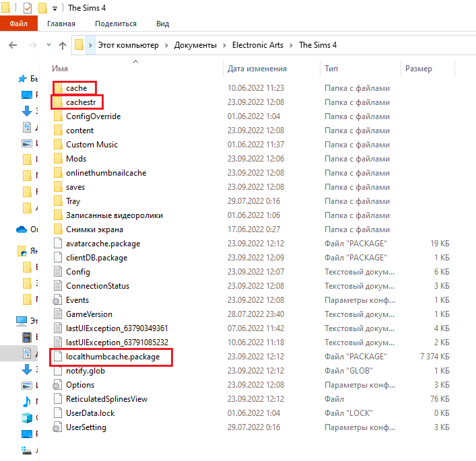Select lastUIException_63791085232 file
Viewport: 476px width, 461px height.
point(117,343)
